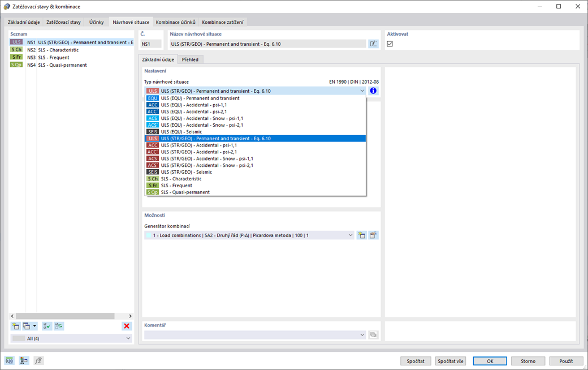Click the deselect all icon
The height and width of the screenshot is (370, 588).
(x=59, y=326)
